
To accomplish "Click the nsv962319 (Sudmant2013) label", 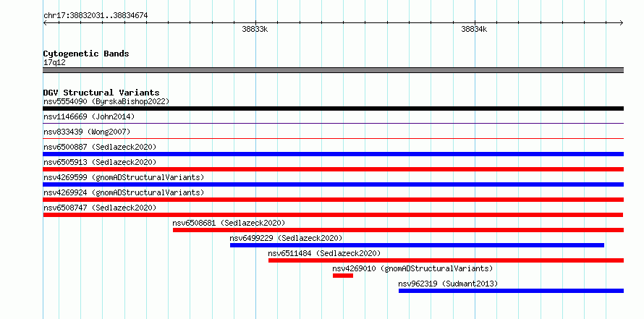I will [448, 284].
